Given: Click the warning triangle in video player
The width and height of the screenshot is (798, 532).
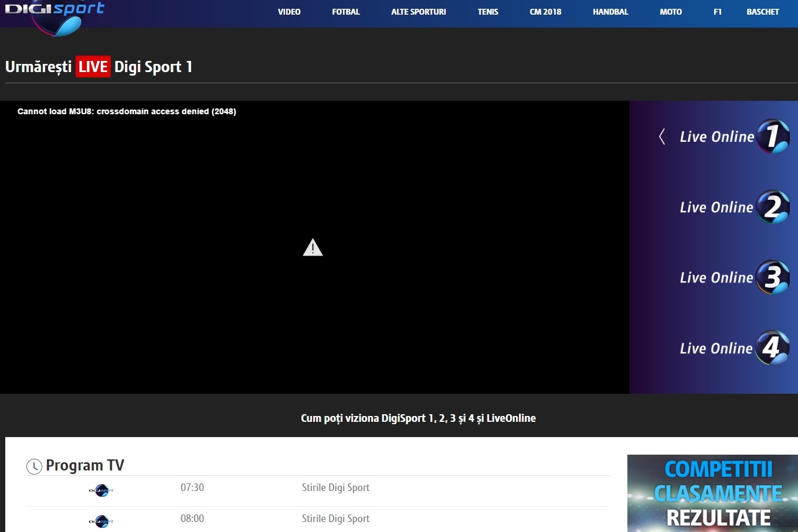Looking at the screenshot, I should click(313, 248).
